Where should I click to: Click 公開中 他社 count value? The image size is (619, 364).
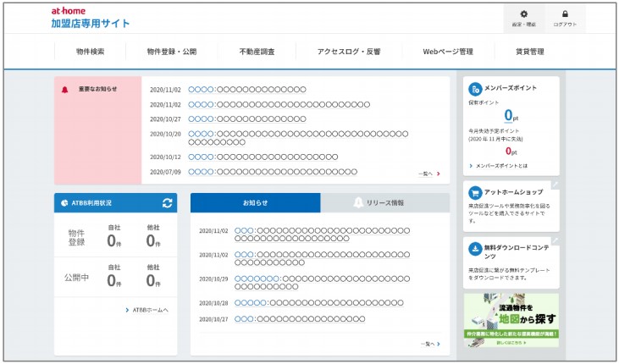click(x=153, y=280)
